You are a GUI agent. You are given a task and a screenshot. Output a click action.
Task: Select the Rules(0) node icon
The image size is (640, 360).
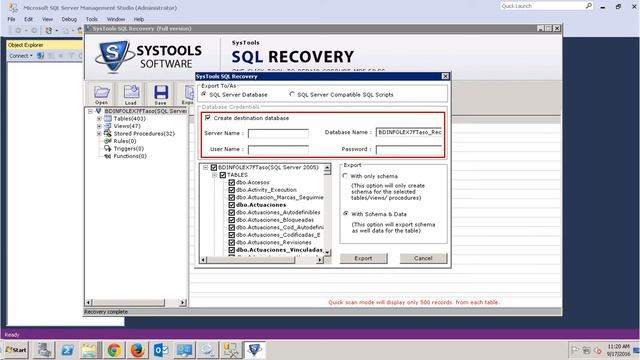click(108, 141)
